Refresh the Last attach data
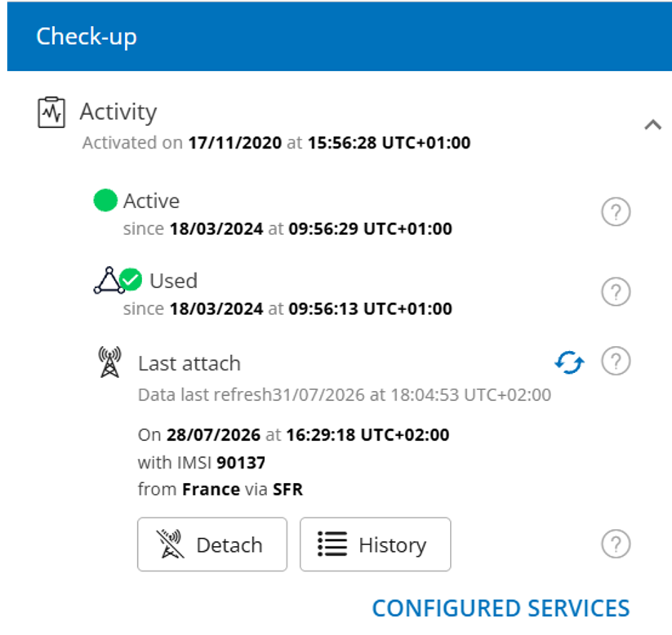The width and height of the screenshot is (672, 635). tap(569, 362)
